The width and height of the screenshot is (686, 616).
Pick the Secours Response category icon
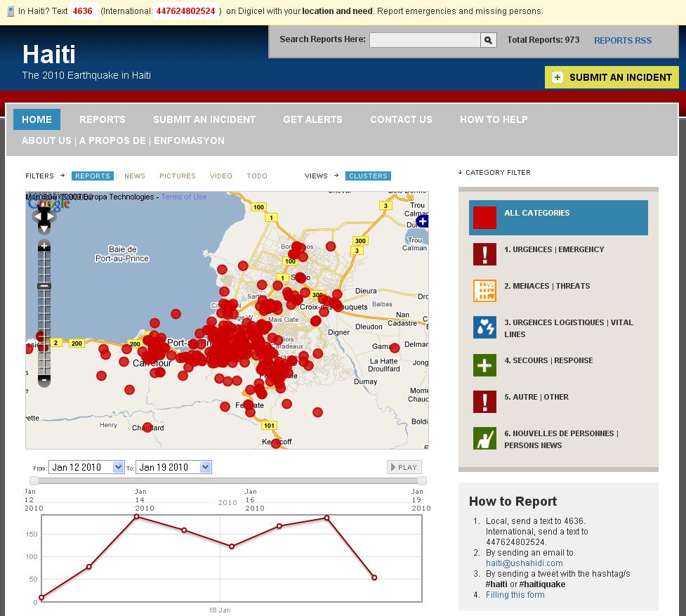(484, 365)
